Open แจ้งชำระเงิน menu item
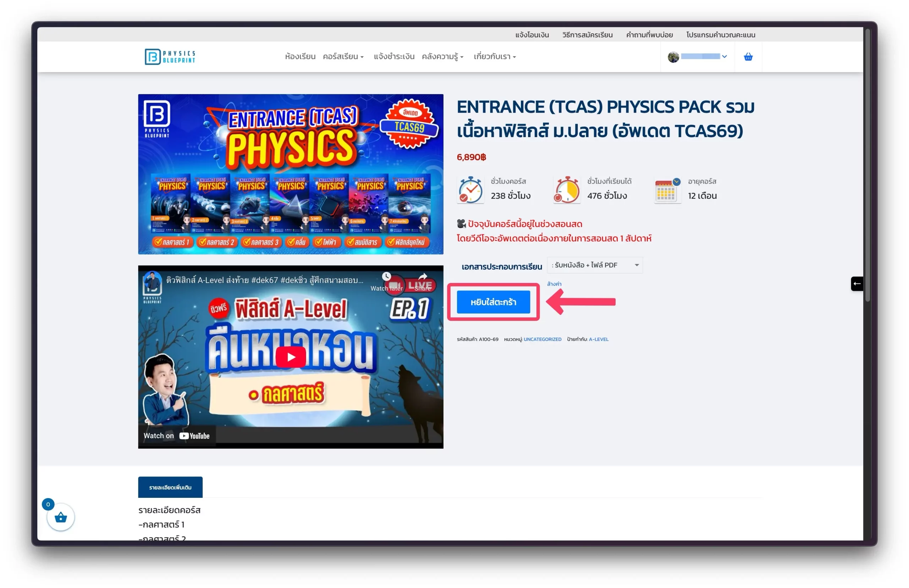 (394, 56)
